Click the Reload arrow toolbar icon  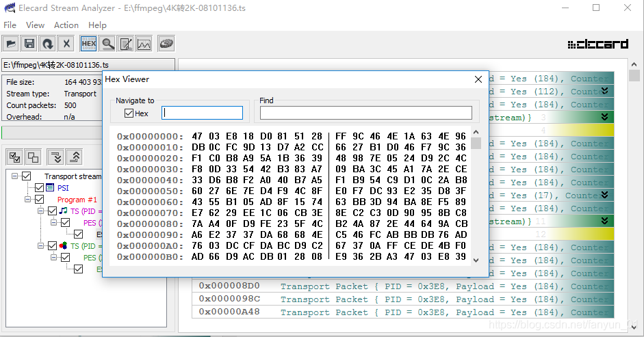tap(48, 44)
